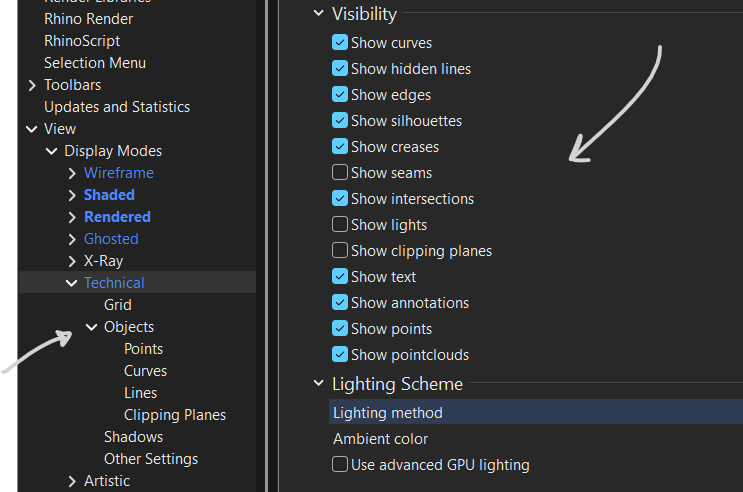Viewport: 743px width, 492px height.
Task: Collapse the Display Modes tree arrow
Action: 52,151
